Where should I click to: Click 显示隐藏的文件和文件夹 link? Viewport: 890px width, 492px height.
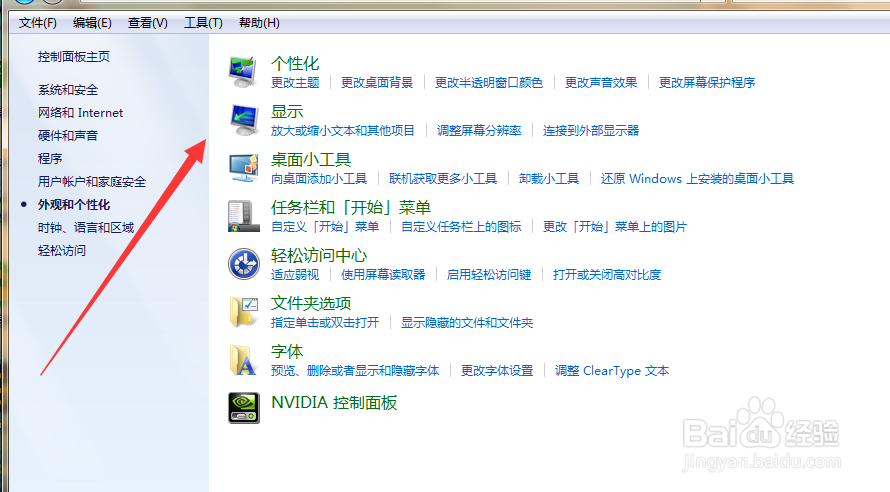tap(467, 322)
